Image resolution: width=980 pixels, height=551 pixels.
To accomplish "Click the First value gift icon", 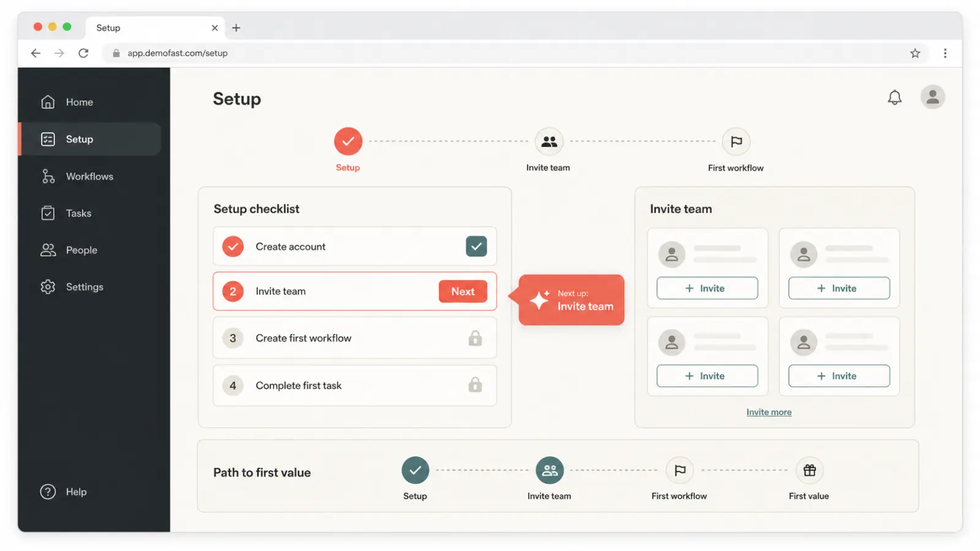I will (x=809, y=470).
